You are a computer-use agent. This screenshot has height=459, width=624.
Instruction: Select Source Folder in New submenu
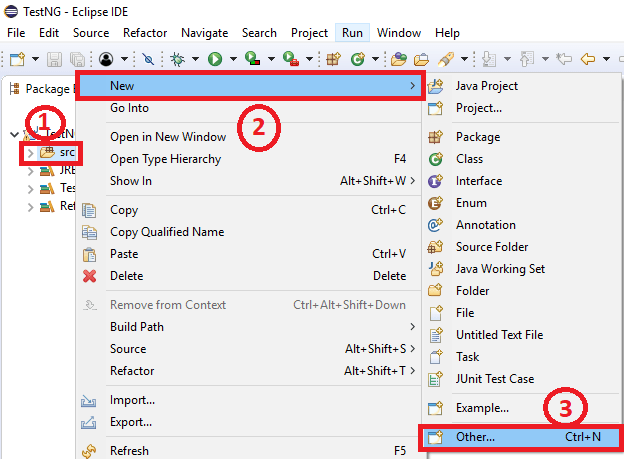click(x=522, y=247)
